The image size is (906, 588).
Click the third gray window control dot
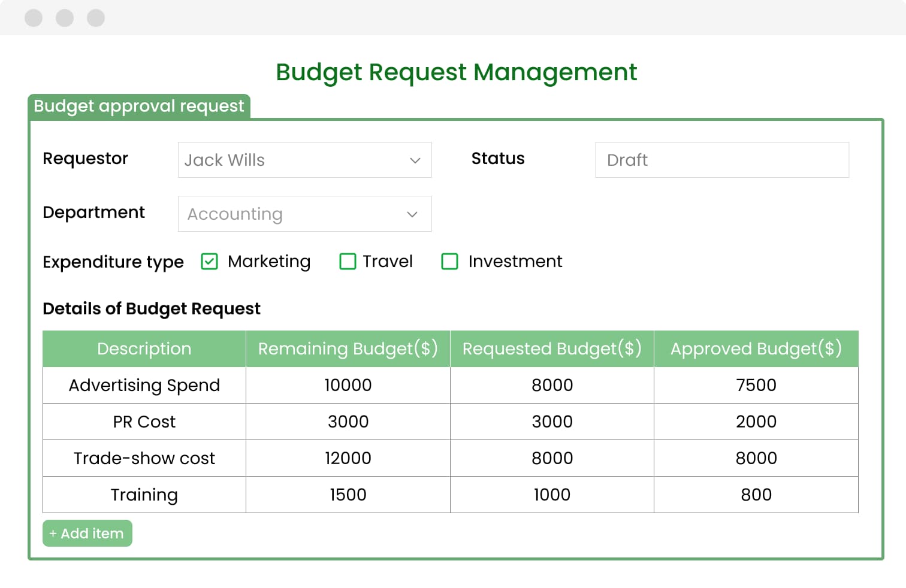pos(96,18)
